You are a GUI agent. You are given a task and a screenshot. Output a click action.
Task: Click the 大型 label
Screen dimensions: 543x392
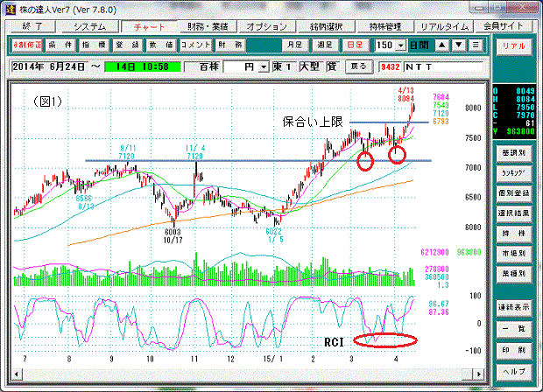pos(309,66)
